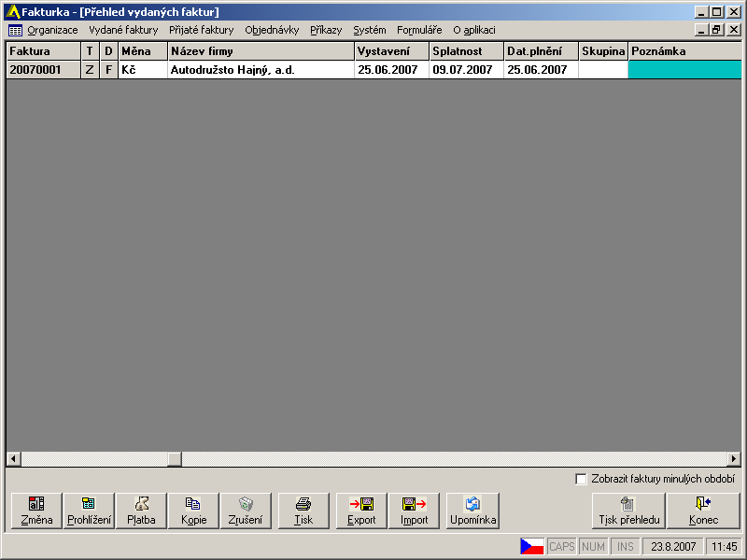Click the Czech flag in the status bar
Image resolution: width=747 pixels, height=560 pixels.
(x=531, y=546)
